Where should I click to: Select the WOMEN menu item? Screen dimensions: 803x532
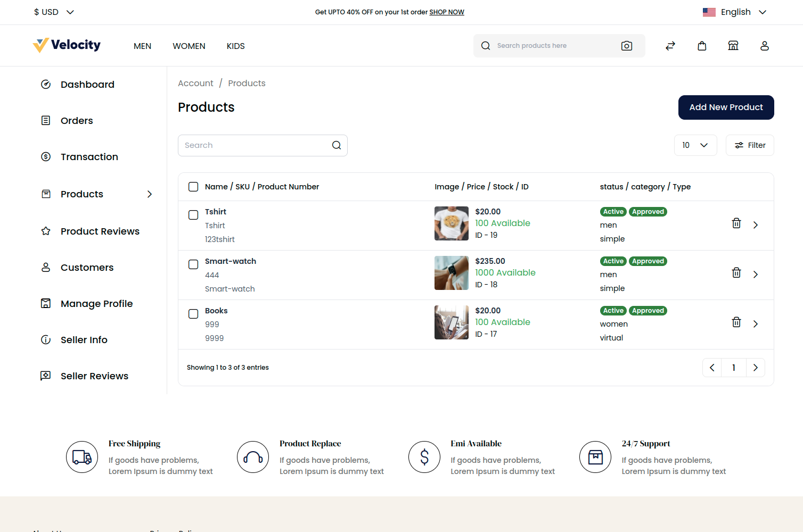[189, 46]
